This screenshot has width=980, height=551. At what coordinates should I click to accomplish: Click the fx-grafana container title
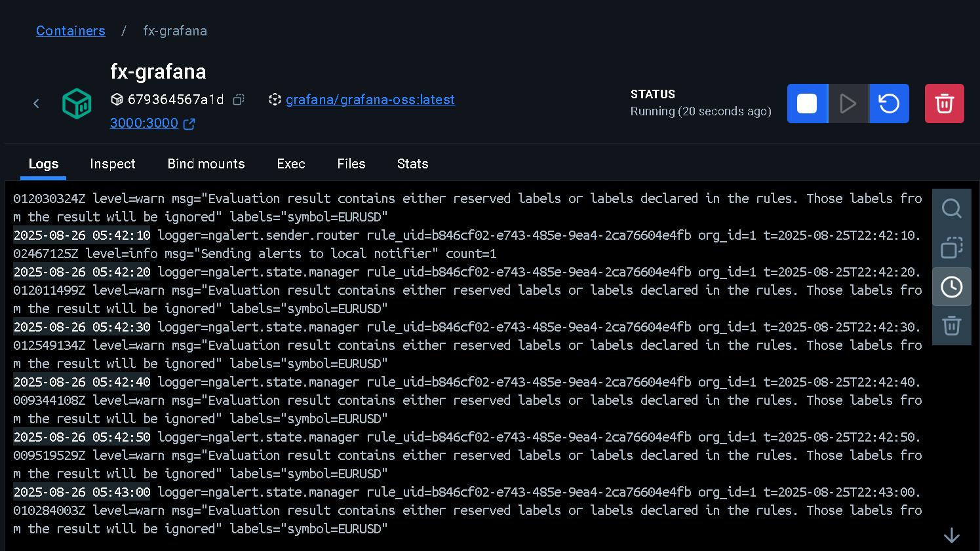(x=158, y=71)
